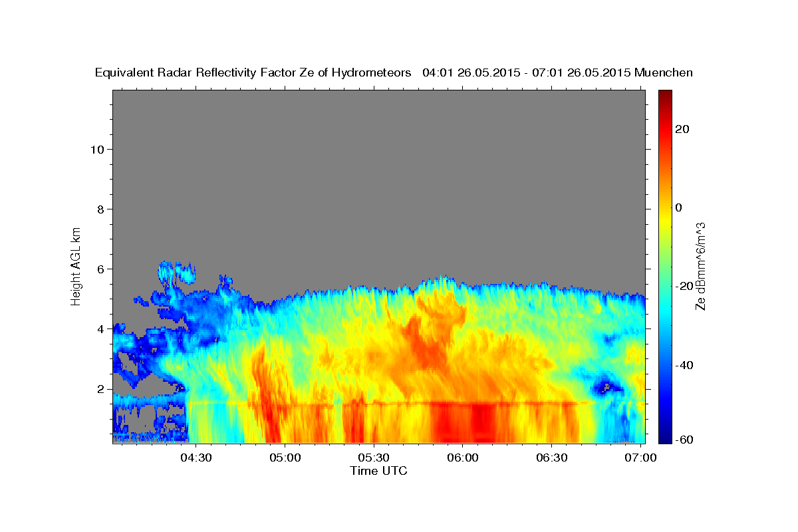Click the colorbar value -20
798x532 pixels.
[x=685, y=287]
